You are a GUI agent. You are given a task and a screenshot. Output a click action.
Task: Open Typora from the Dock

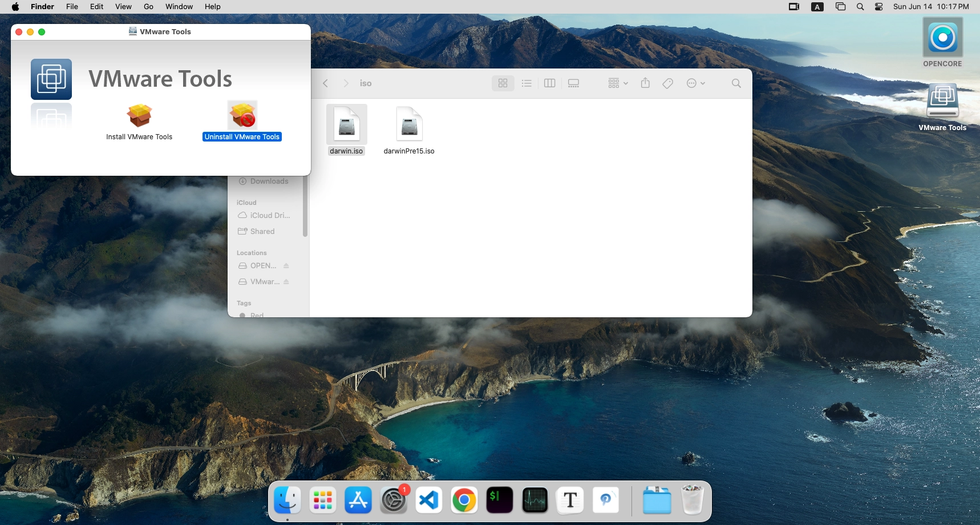pyautogui.click(x=570, y=500)
